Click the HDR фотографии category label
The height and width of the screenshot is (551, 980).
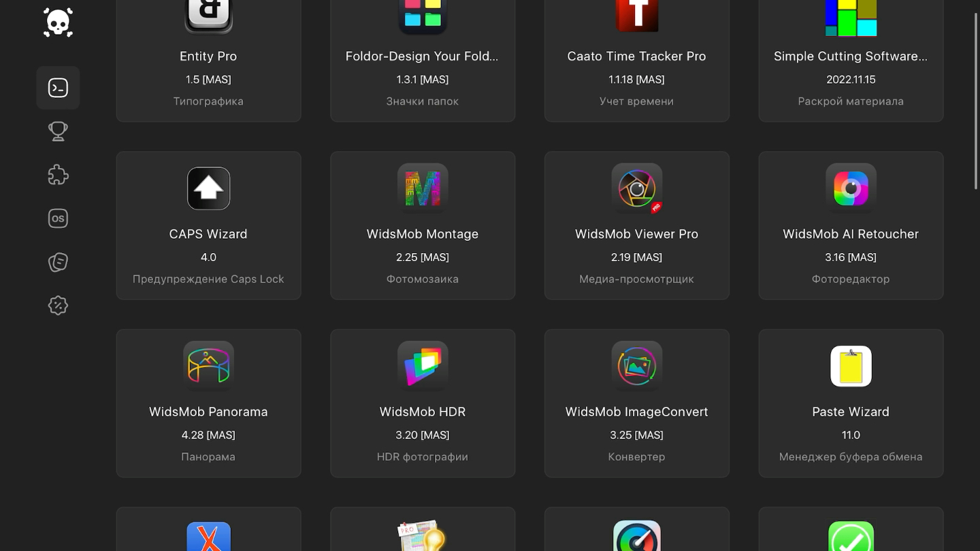[x=423, y=456]
